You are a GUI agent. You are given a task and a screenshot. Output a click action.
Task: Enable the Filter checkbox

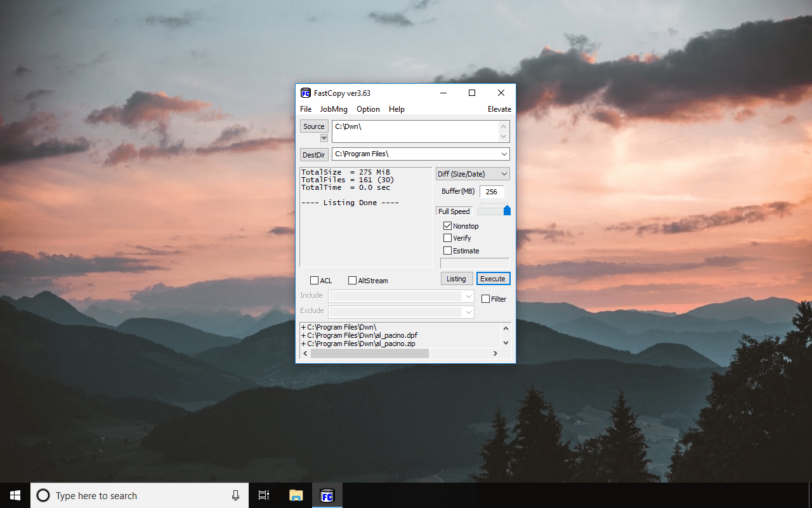tap(485, 299)
